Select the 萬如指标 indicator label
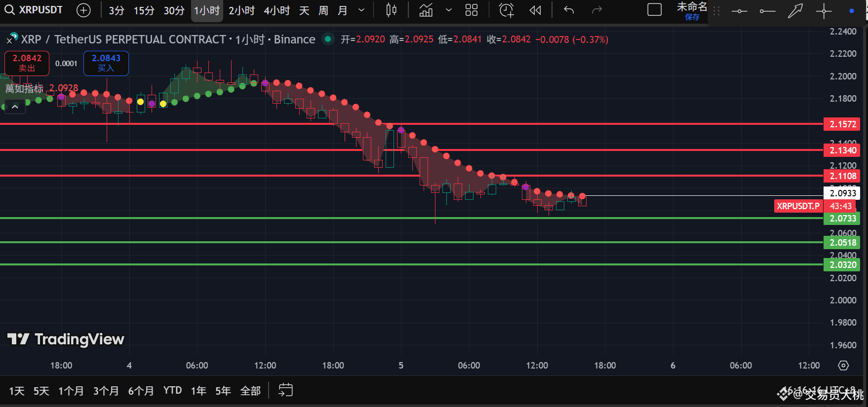The width and height of the screenshot is (868, 407). 24,89
